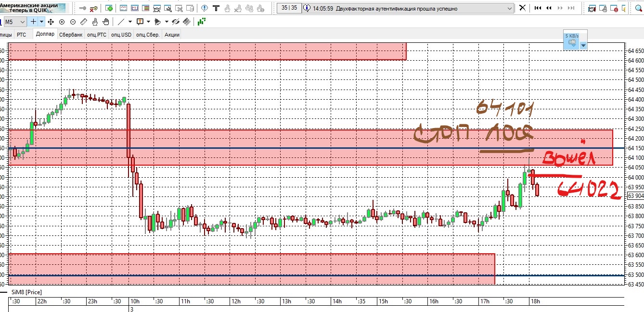Viewport: 644px width, 312px height.
Task: Open the chart window toolbar icon
Action: (x=134, y=8)
